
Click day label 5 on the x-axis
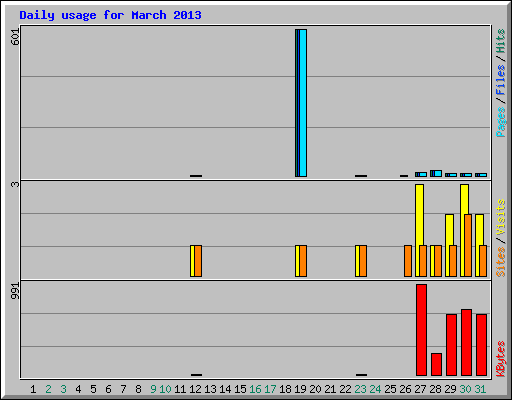point(93,389)
